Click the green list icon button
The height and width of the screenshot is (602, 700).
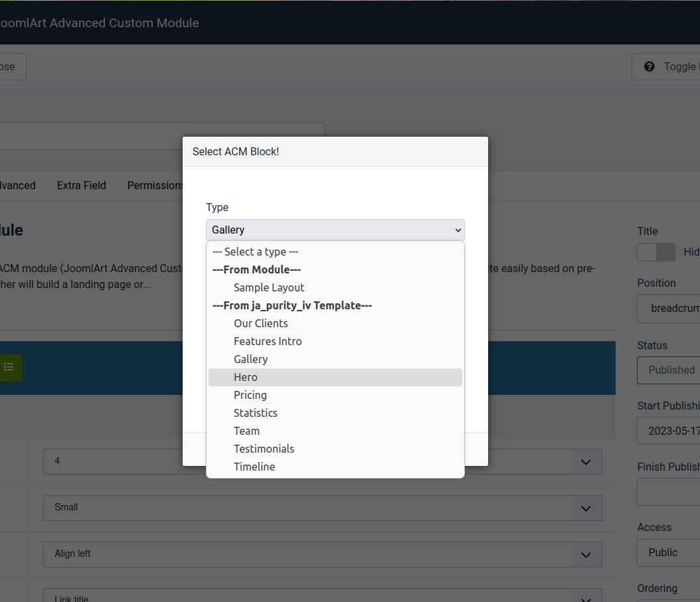[x=9, y=368]
